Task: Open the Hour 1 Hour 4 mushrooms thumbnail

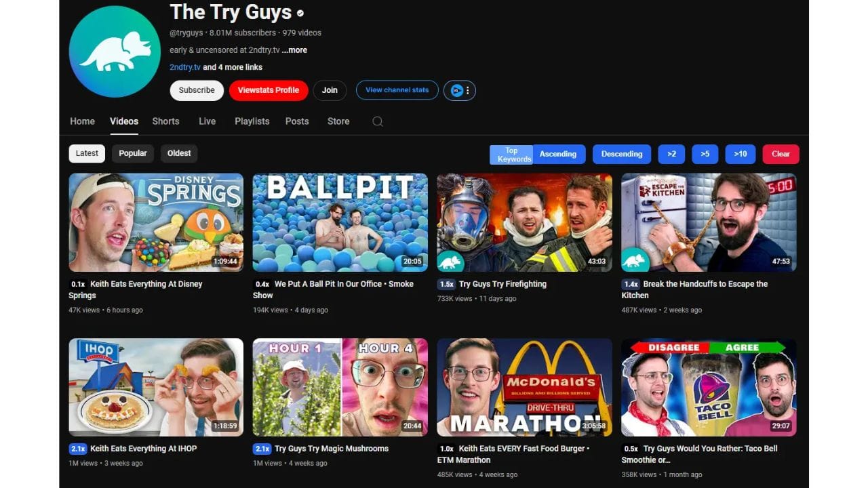Action: tap(340, 387)
